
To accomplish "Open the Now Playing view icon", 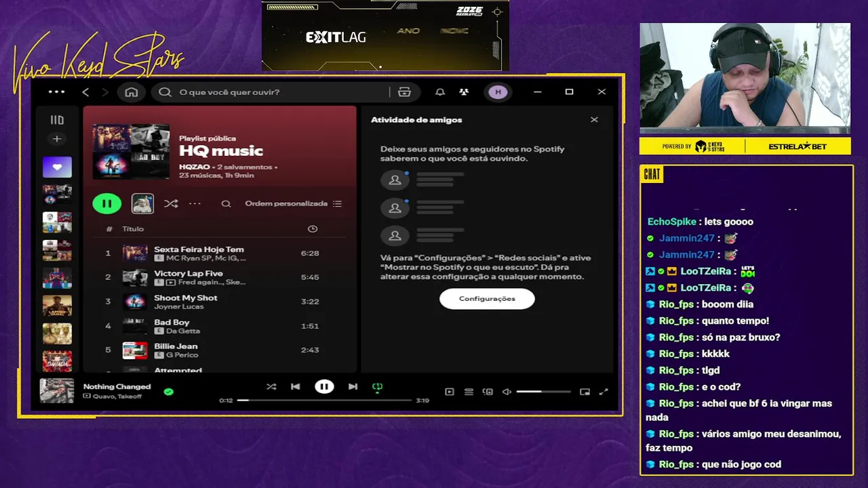I will click(x=449, y=392).
